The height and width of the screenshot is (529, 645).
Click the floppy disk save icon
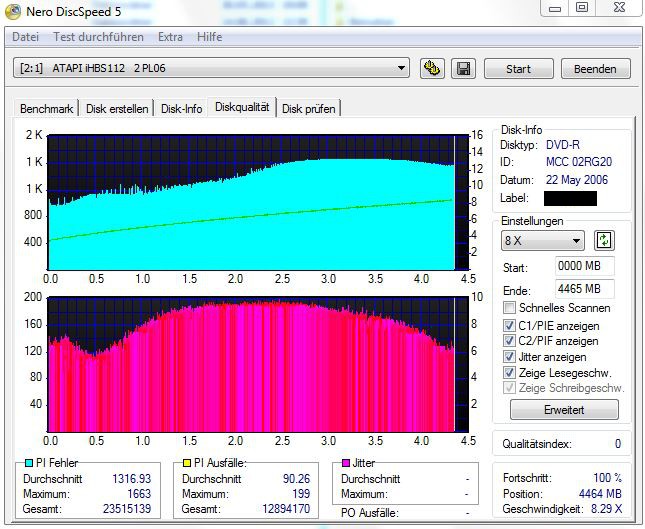464,68
